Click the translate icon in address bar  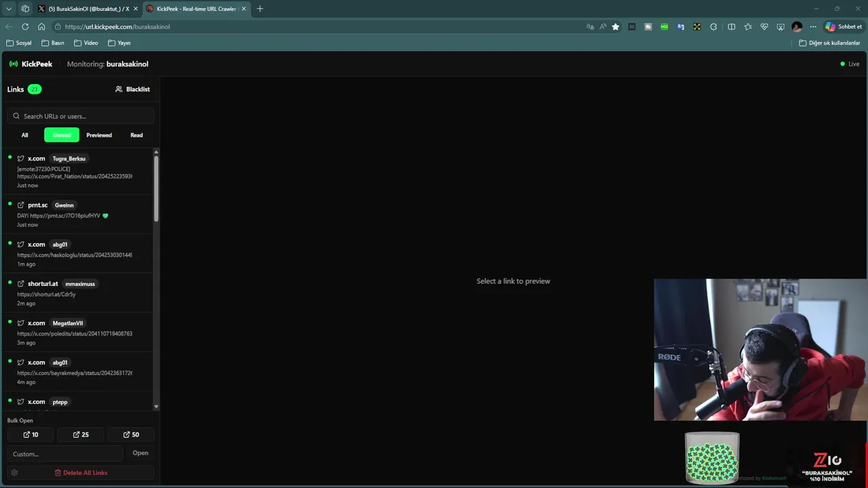tap(590, 26)
